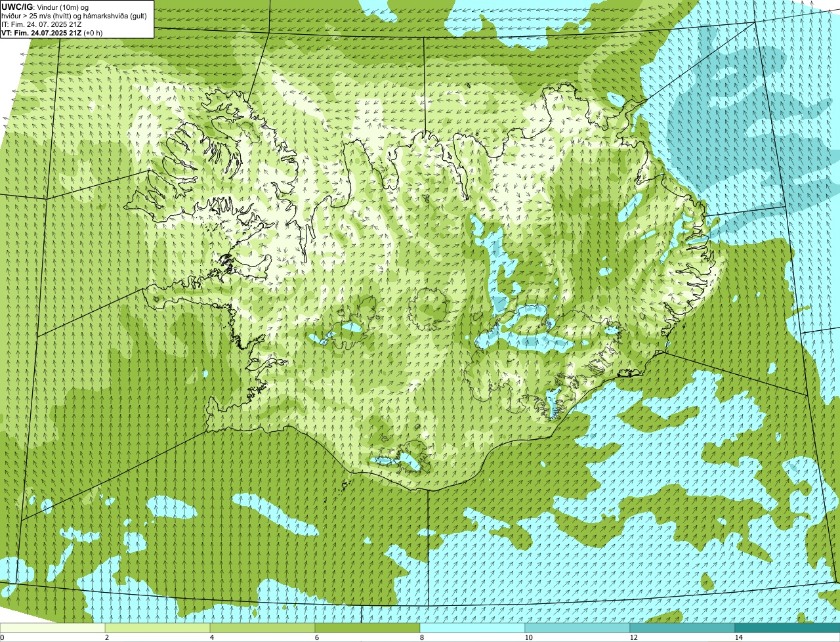The height and width of the screenshot is (642, 840).
Task: Click the legend scale label "8"
Action: tap(421, 637)
